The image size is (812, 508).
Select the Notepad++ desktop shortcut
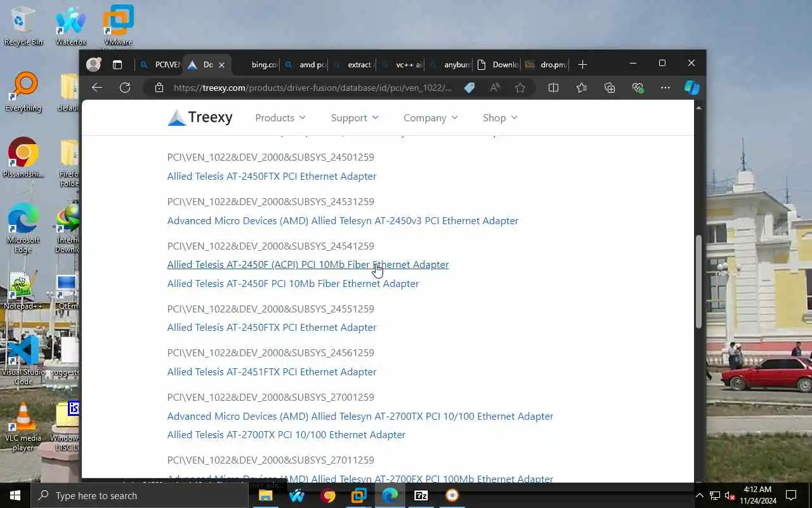[23, 291]
